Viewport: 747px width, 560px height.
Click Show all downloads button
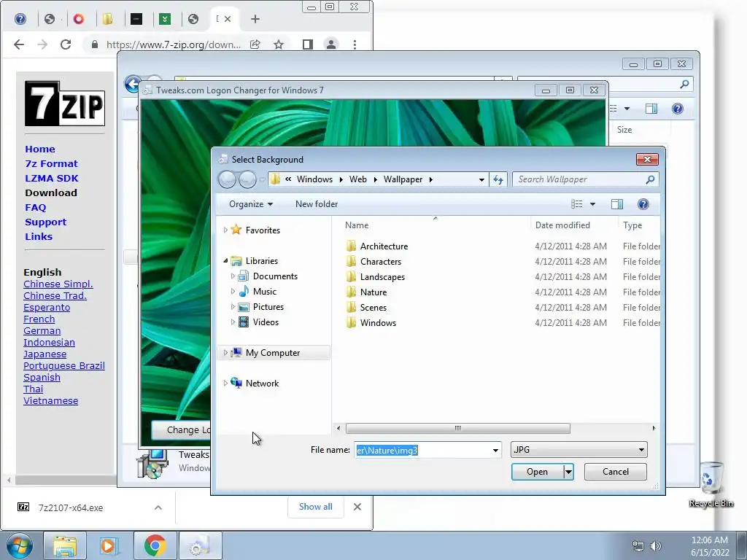(x=315, y=507)
